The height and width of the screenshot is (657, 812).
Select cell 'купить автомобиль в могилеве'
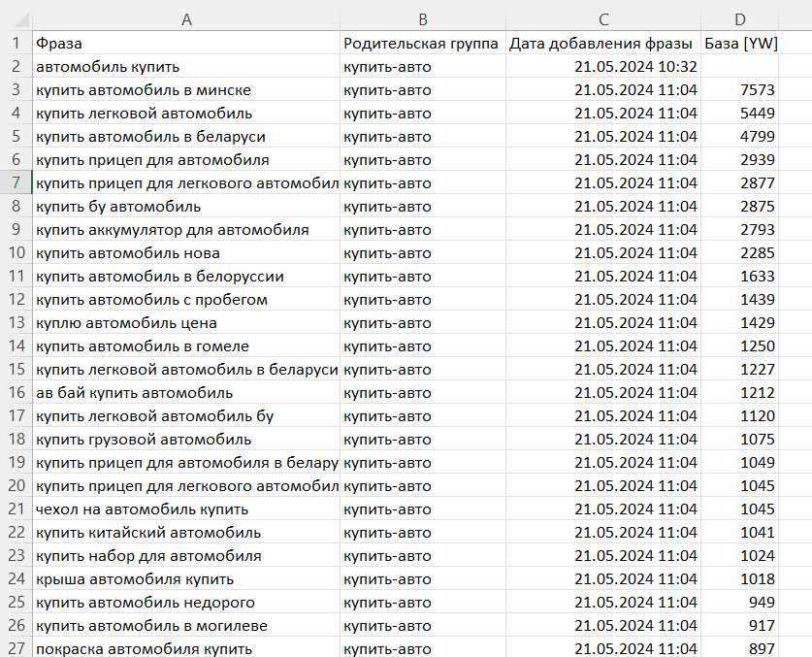point(186,625)
